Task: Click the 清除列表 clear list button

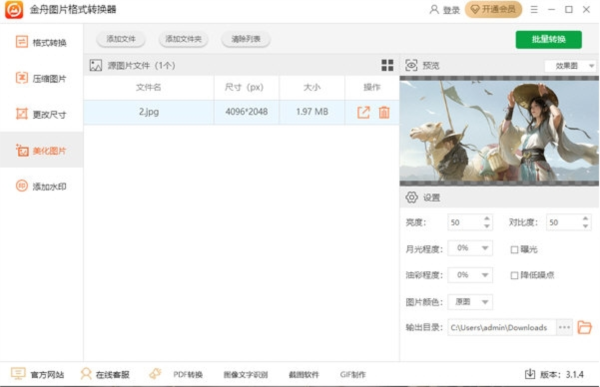Action: click(246, 39)
